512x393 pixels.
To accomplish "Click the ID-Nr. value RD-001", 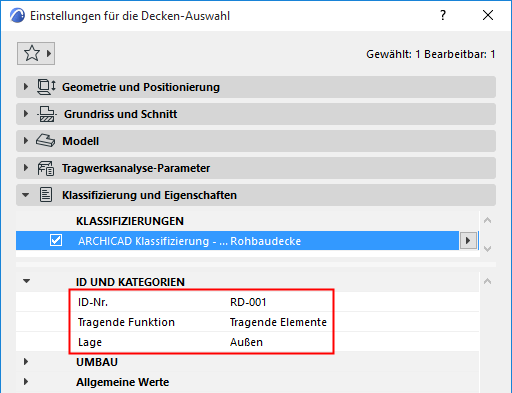I will click(248, 302).
